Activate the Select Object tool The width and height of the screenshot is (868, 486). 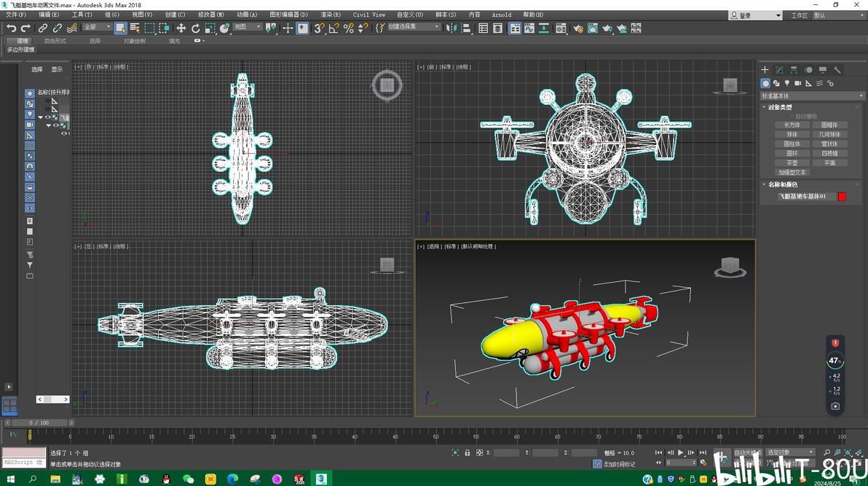point(120,28)
